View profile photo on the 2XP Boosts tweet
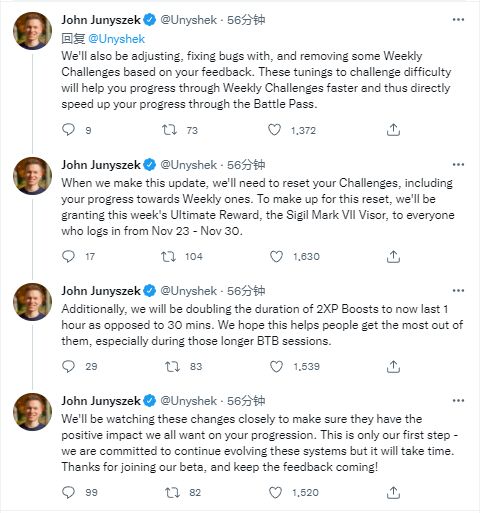This screenshot has width=482, height=513. [x=32, y=302]
